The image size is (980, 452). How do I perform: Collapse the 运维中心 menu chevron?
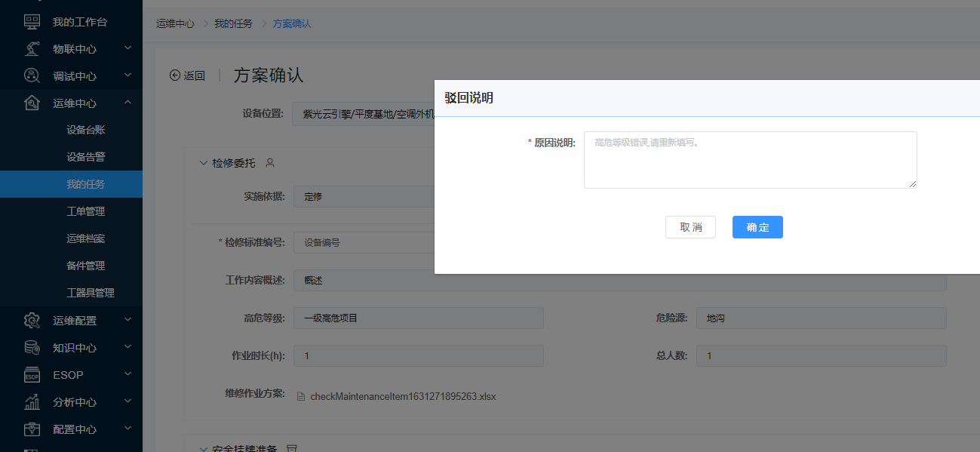(127, 103)
